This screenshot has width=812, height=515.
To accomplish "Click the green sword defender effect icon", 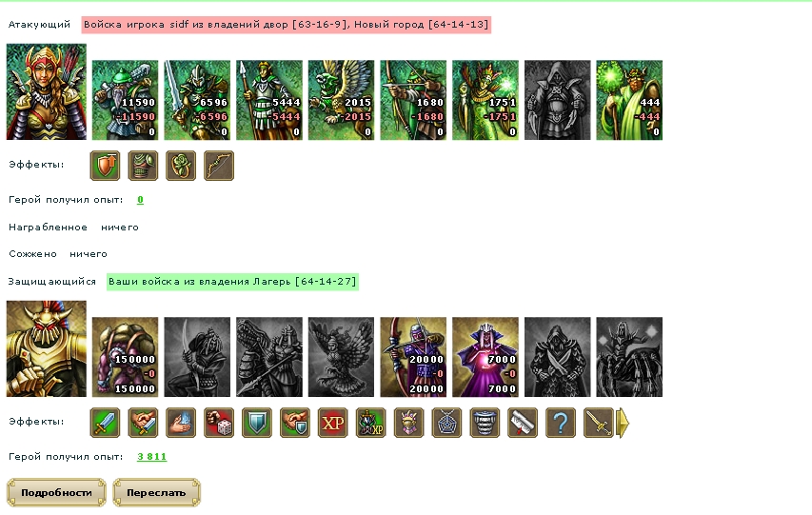I will tap(105, 423).
